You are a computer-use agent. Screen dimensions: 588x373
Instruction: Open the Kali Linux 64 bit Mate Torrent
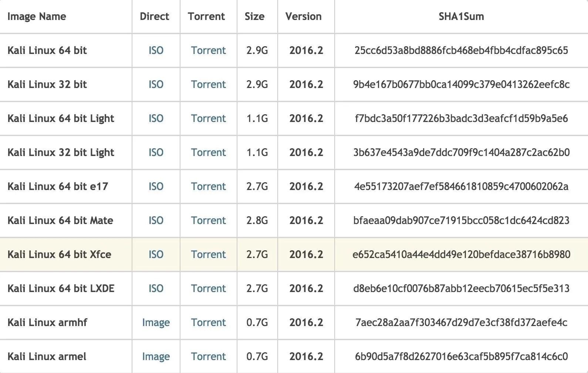208,220
